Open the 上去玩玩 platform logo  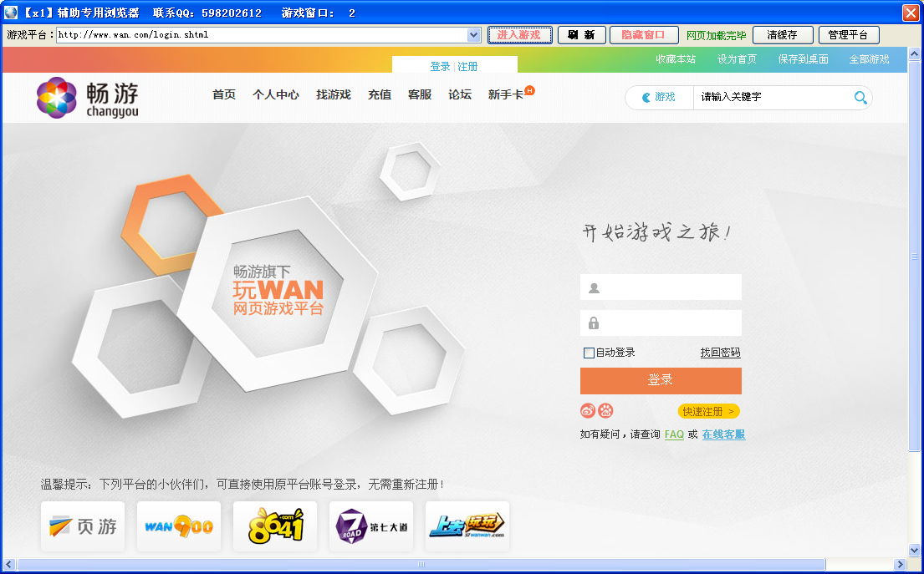pos(467,526)
